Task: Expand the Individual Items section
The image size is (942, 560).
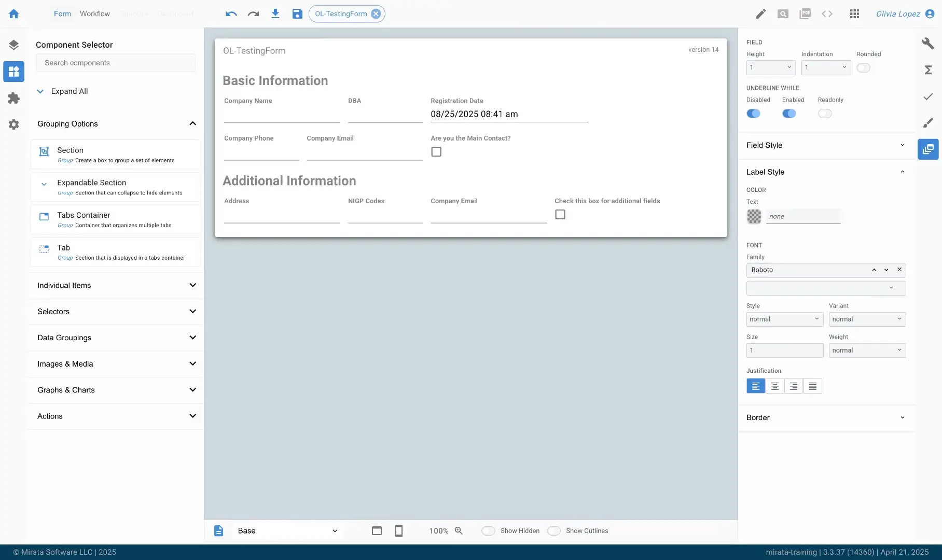Action: point(192,285)
